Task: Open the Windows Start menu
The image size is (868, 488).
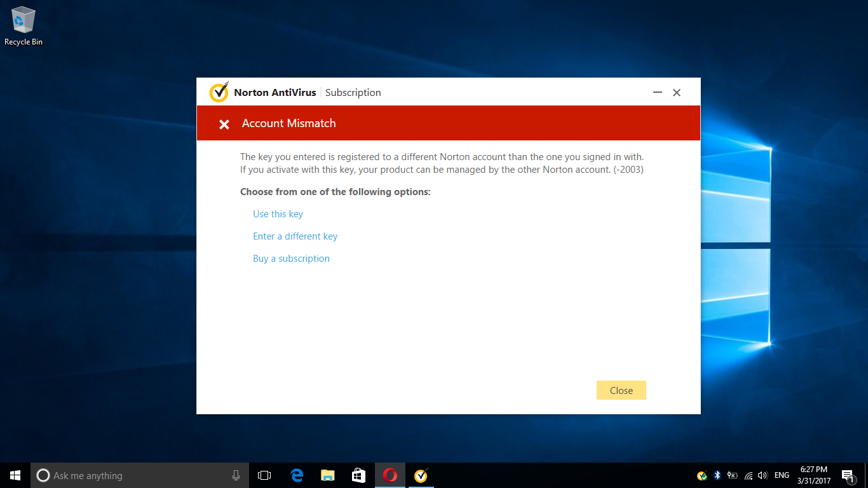Action: (x=15, y=475)
